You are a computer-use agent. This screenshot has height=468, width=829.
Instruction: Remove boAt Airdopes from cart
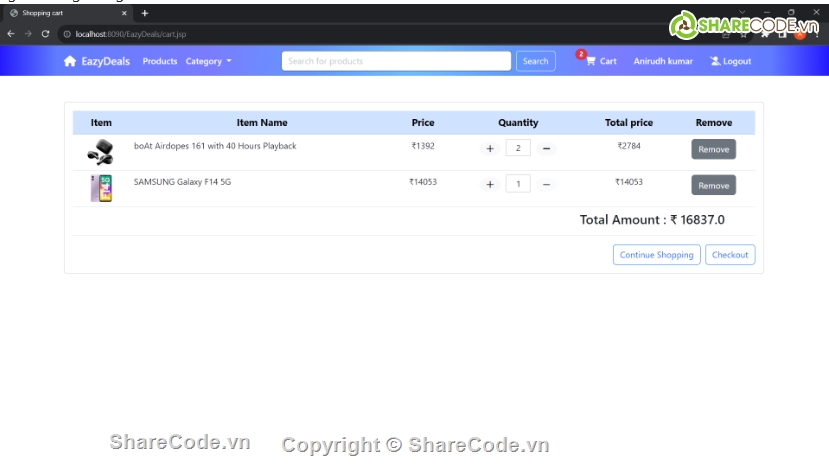pos(713,149)
